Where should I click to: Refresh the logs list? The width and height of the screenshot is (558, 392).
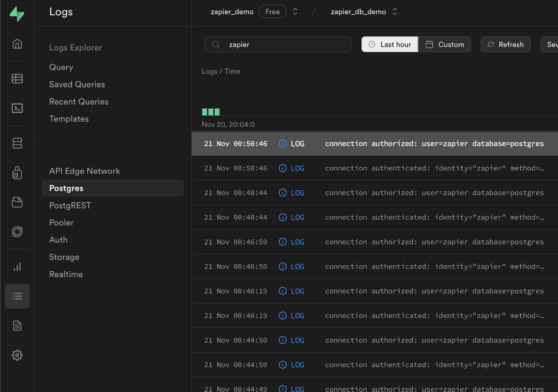click(506, 44)
